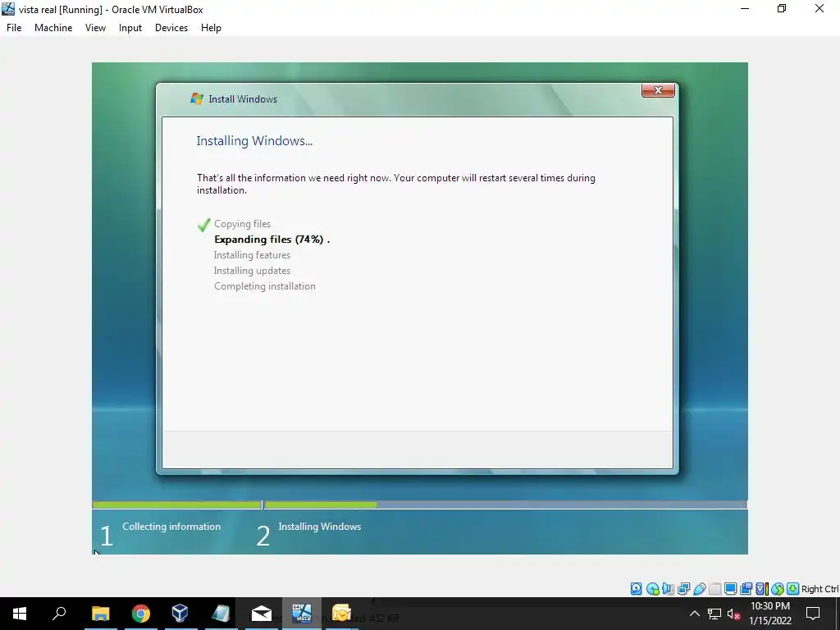Click the recording indicator icon in status bar
The height and width of the screenshot is (630, 840).
pos(746,589)
